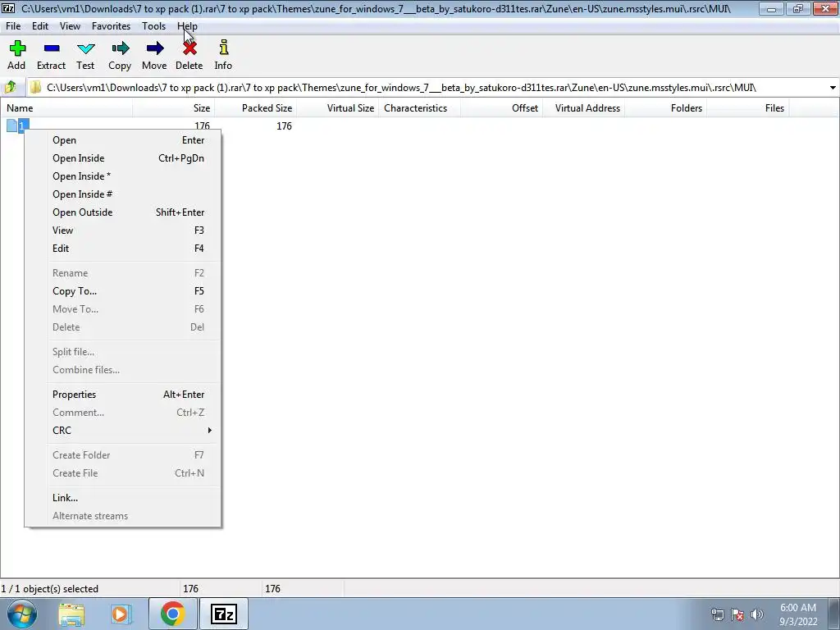Sort by Virtual Address column header
This screenshot has height=630, width=840.
click(583, 107)
